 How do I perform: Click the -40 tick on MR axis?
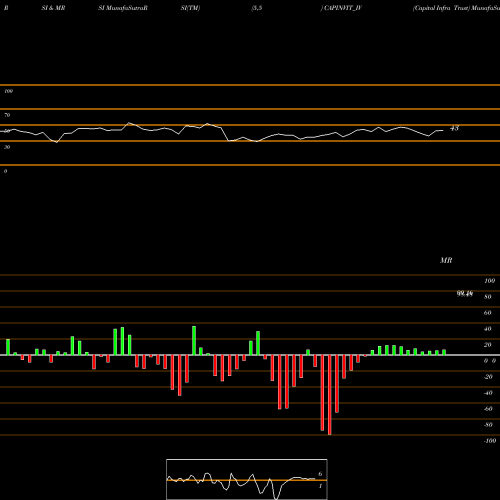tap(488, 393)
